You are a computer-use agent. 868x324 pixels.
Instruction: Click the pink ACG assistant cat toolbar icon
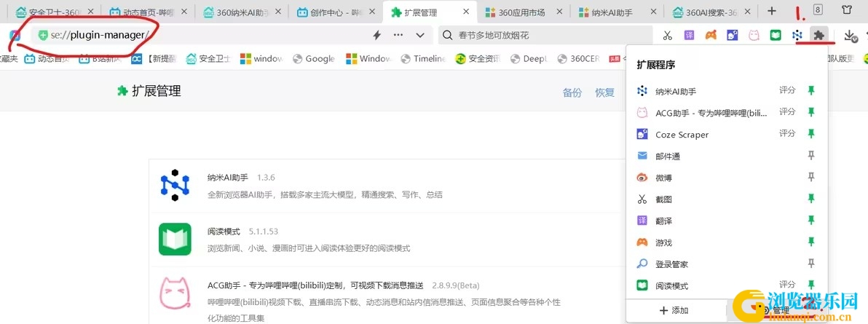(754, 36)
